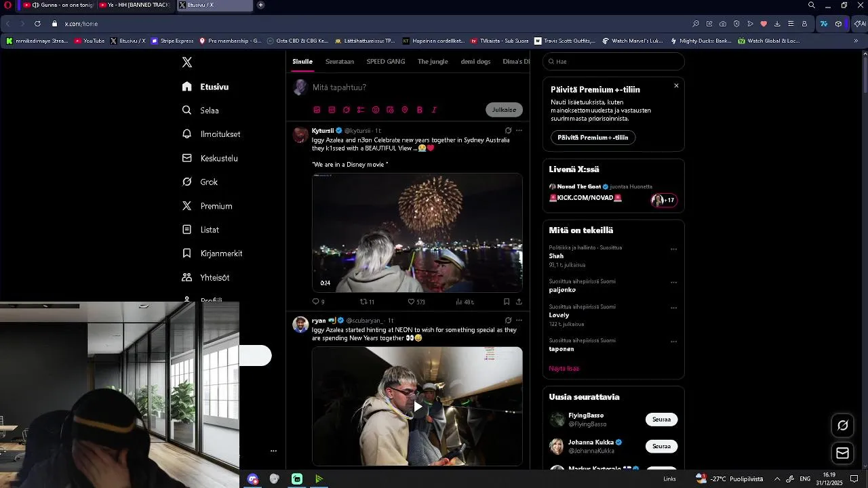
Task: Reload the page in the browser
Action: tap(37, 24)
